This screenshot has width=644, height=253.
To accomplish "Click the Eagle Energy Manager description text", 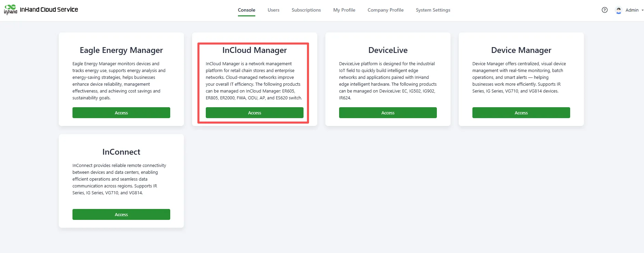I will pyautogui.click(x=119, y=81).
